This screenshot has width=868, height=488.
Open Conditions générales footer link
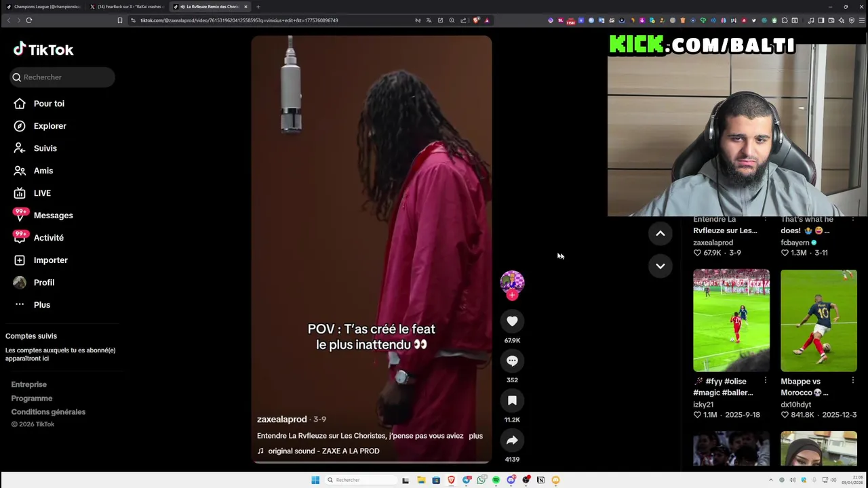[x=48, y=412]
